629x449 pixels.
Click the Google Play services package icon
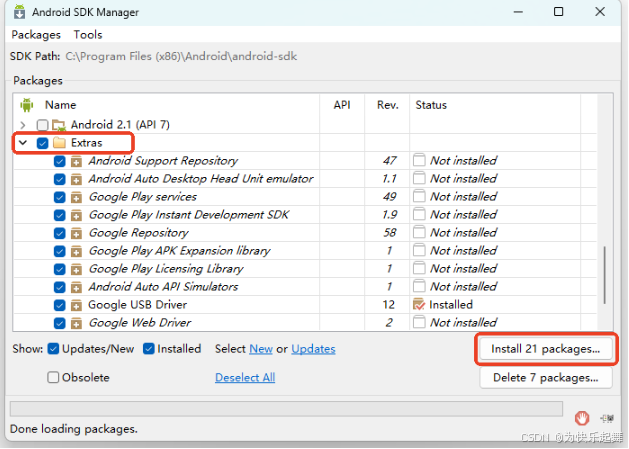[76, 198]
